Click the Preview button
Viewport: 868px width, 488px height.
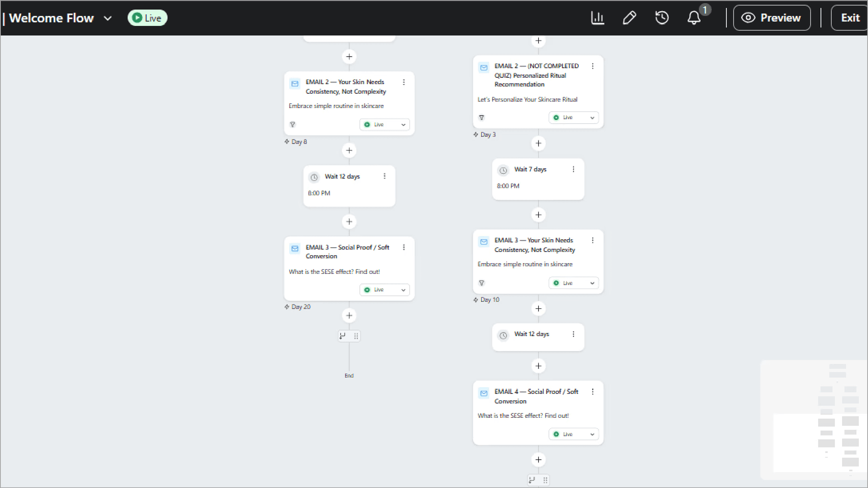[772, 18]
